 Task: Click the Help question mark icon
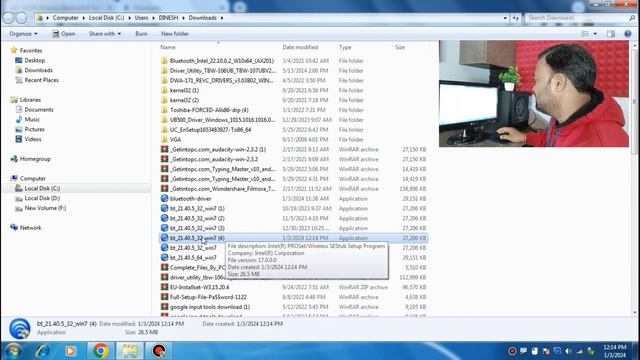click(628, 34)
